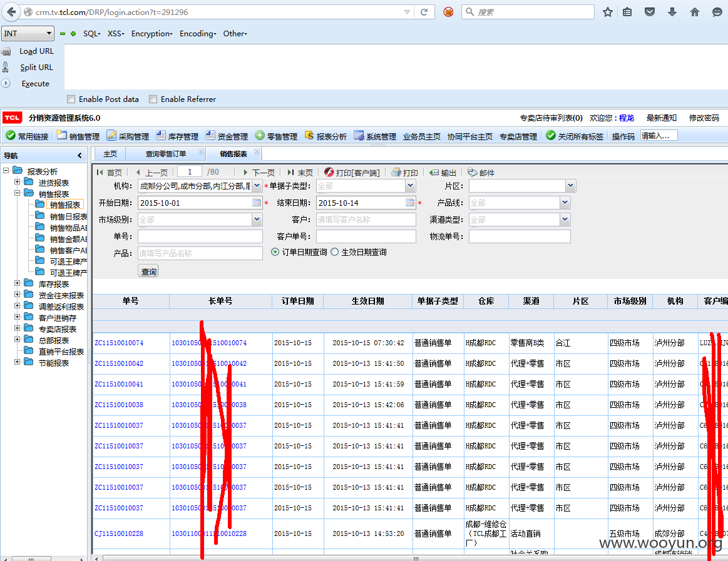Viewport: 728px width, 561px height.
Task: Open 片区 dropdown arrow
Action: click(x=570, y=186)
